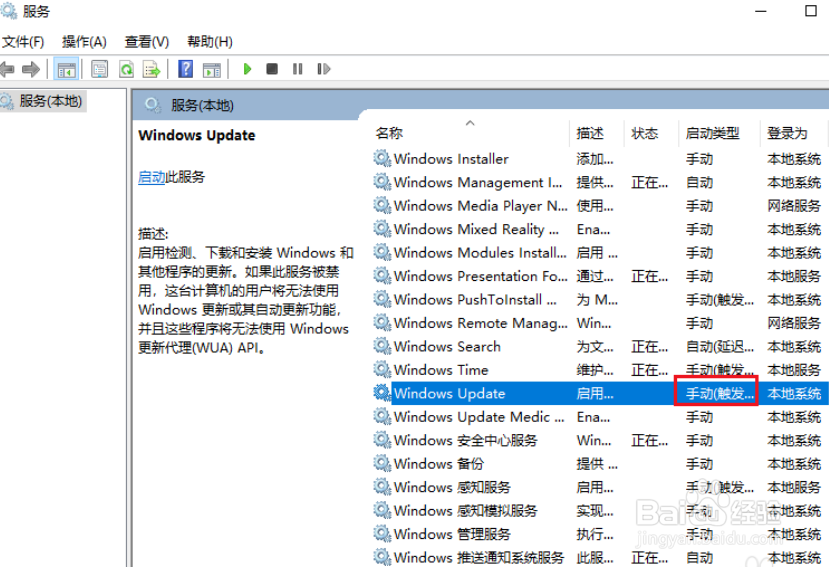
Task: Sort by the 名称 column header
Action: (x=389, y=133)
